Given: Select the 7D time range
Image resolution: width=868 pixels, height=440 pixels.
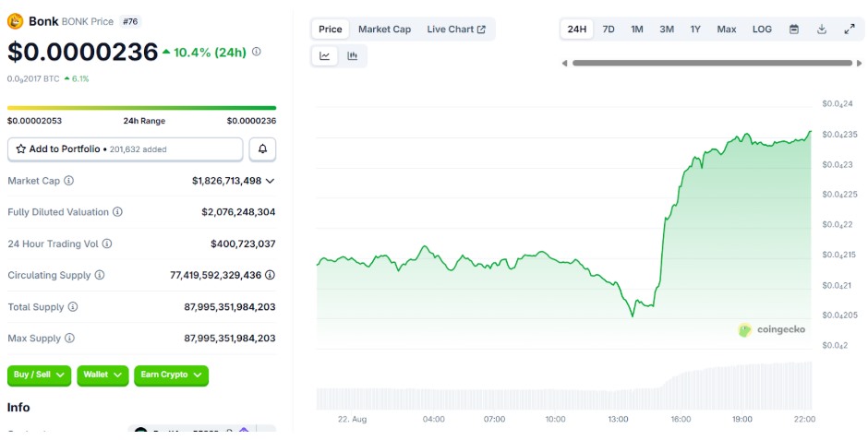Looking at the screenshot, I should point(609,30).
